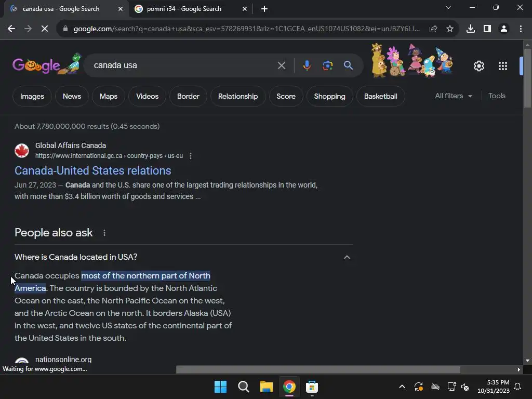The width and height of the screenshot is (532, 399).
Task: Open a new tab with plus
Action: (x=264, y=9)
